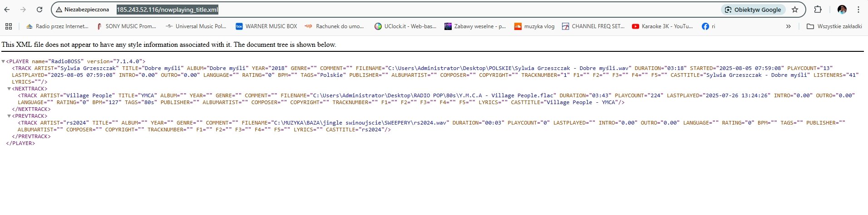Go forward with the forward arrow
The width and height of the screenshot is (868, 215).
pos(23,10)
